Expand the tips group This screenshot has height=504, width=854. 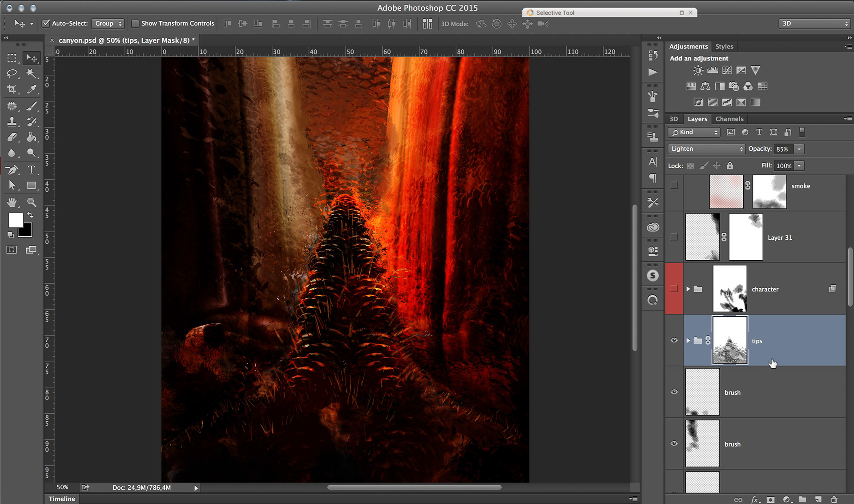pyautogui.click(x=688, y=341)
